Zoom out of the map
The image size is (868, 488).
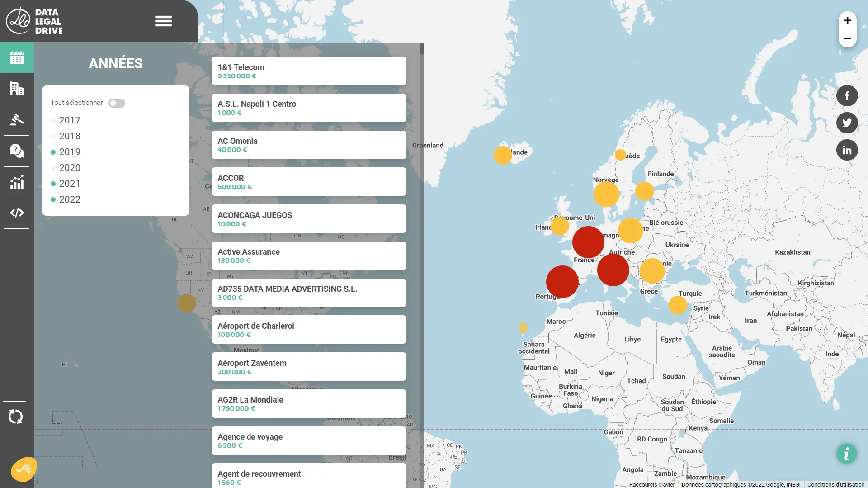coord(848,38)
